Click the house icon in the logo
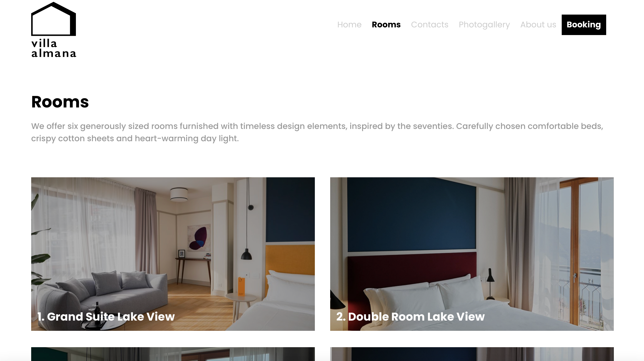Viewport: 644px width, 361px height. [x=53, y=19]
